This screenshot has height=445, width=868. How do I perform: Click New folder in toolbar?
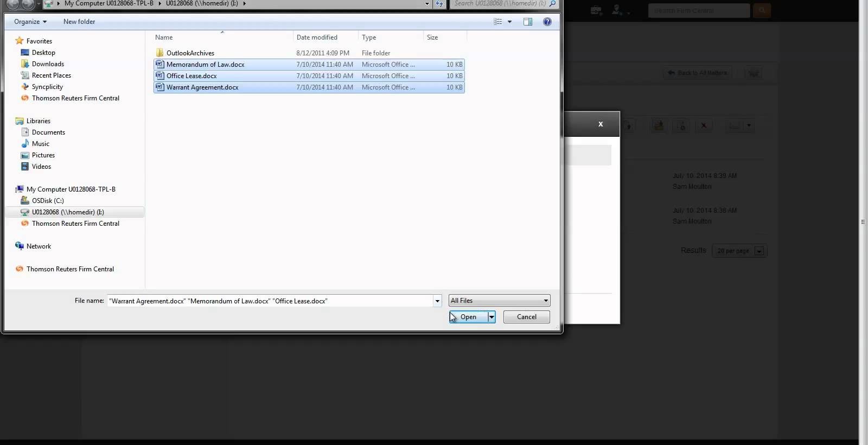pyautogui.click(x=79, y=22)
